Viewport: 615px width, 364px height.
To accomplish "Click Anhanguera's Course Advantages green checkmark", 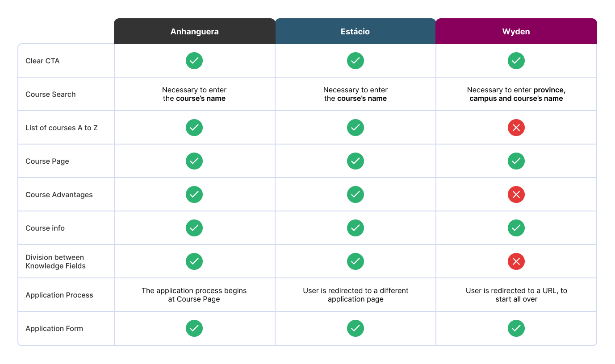I will [x=194, y=194].
